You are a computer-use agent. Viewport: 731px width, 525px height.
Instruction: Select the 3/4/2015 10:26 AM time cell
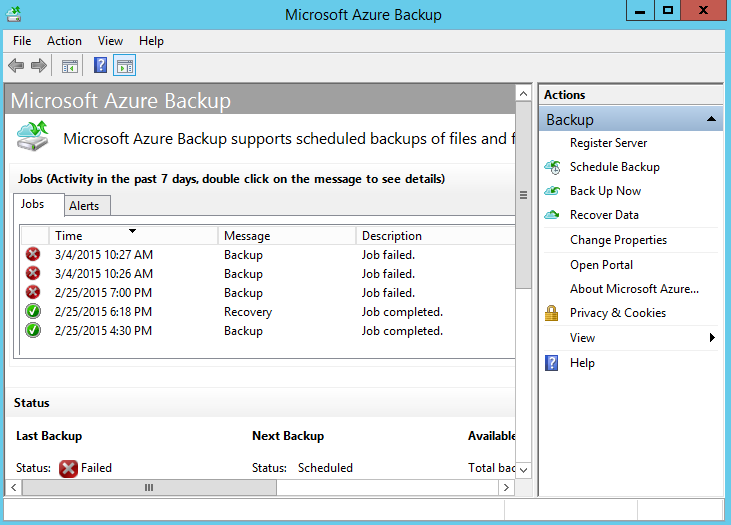(104, 274)
